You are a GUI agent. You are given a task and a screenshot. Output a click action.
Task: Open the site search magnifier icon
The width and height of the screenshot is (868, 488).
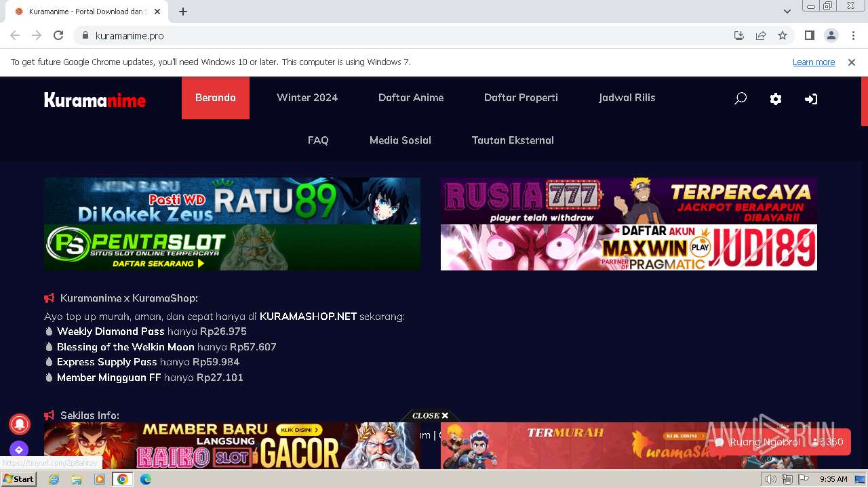[741, 98]
